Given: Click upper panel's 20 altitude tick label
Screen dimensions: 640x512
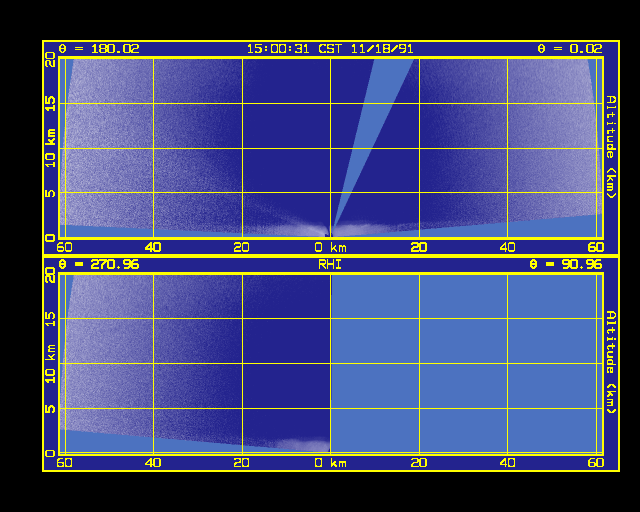Looking at the screenshot, I should (50, 60).
